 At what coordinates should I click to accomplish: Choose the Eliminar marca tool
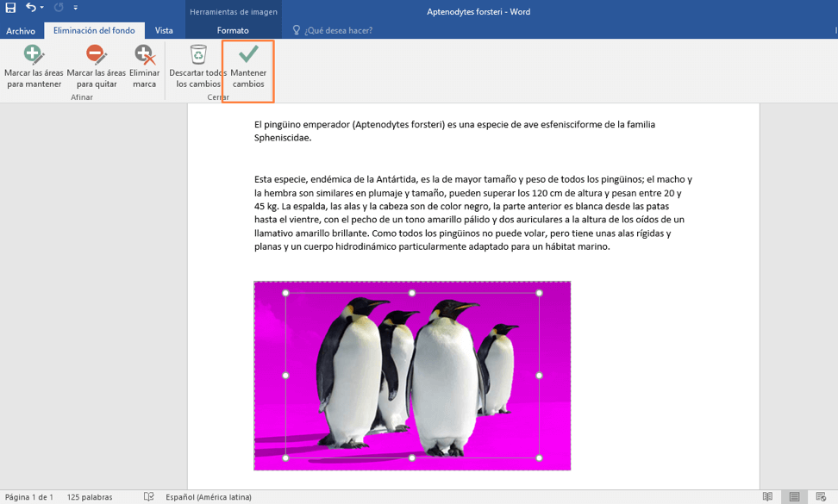click(144, 66)
